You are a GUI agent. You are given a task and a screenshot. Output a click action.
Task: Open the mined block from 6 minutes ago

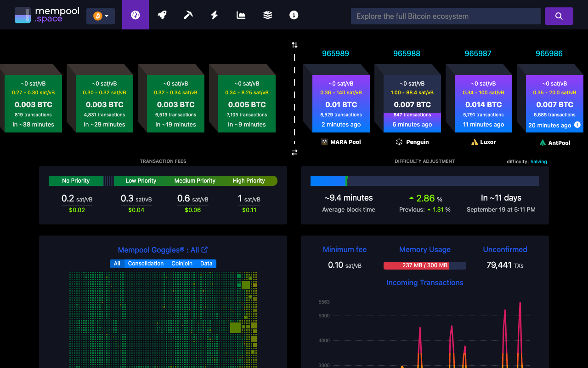click(412, 104)
